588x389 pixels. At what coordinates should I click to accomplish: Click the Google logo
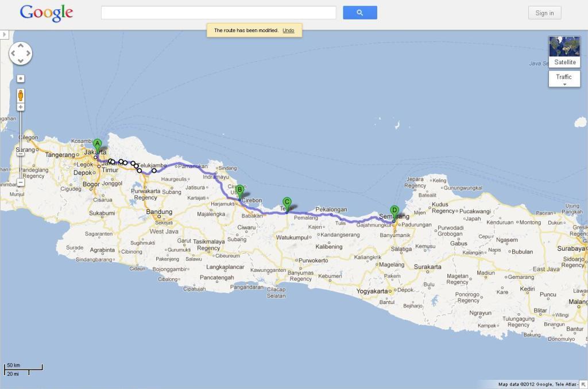click(47, 13)
